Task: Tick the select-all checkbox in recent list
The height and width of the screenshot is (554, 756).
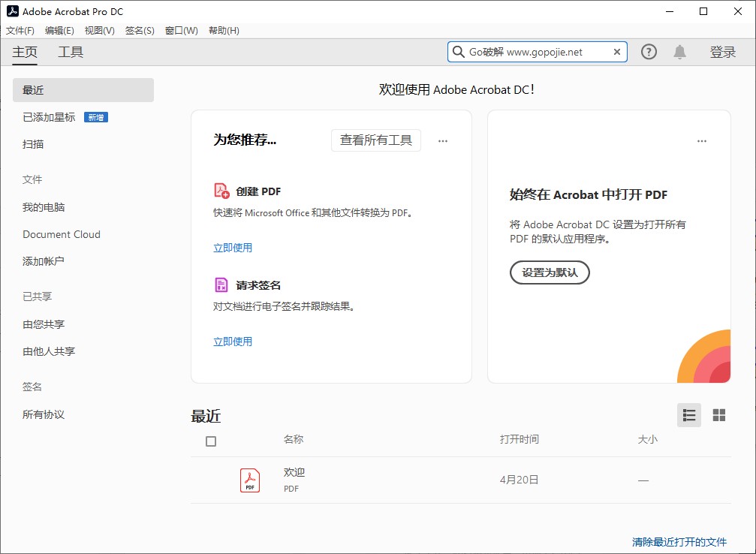Action: click(211, 441)
